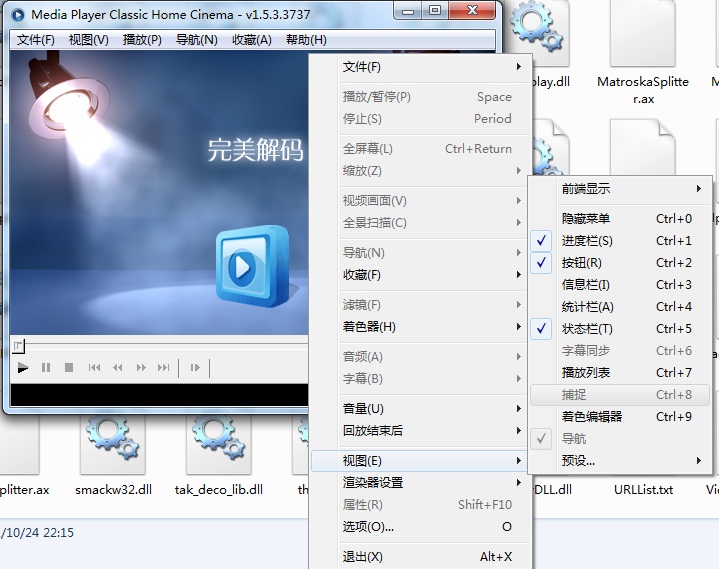Toggle 进度栏(S) checked item

(619, 241)
